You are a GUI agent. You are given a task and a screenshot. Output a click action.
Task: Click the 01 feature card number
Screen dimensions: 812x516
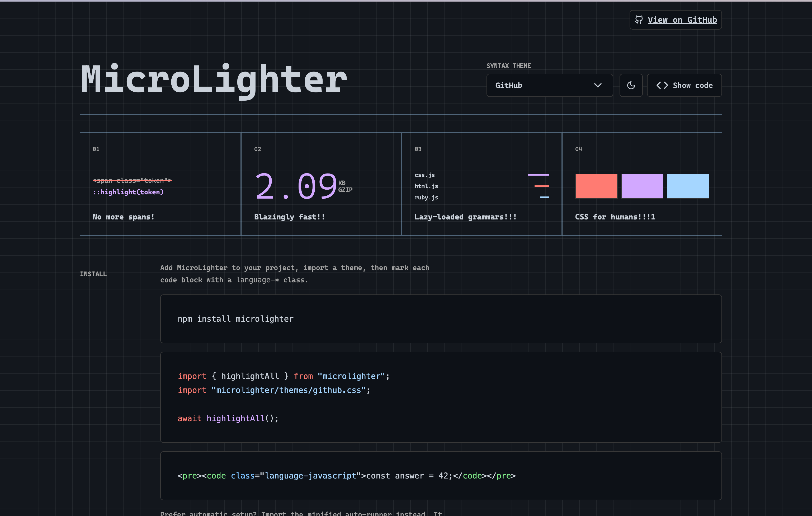coord(96,149)
